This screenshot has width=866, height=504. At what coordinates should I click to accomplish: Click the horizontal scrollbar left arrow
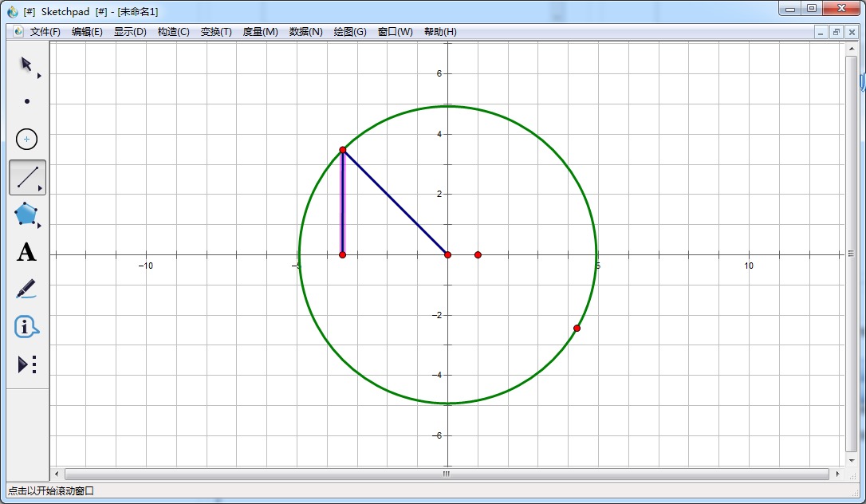tap(56, 474)
